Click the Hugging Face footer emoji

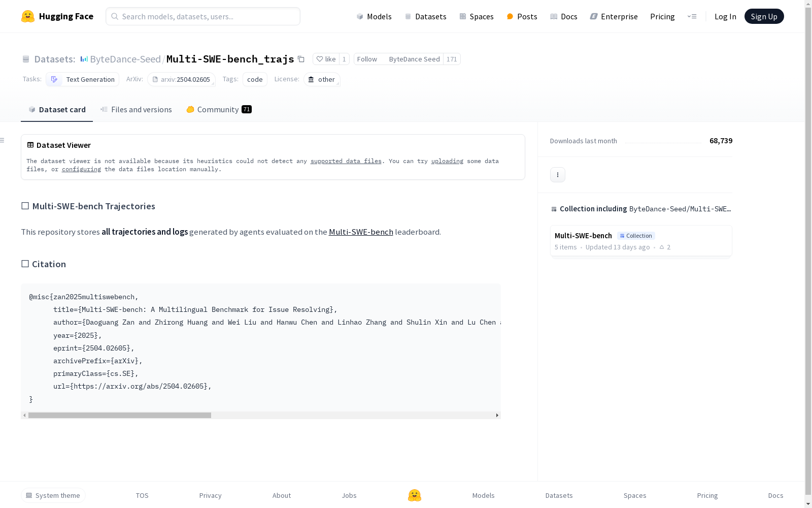pyautogui.click(x=415, y=495)
